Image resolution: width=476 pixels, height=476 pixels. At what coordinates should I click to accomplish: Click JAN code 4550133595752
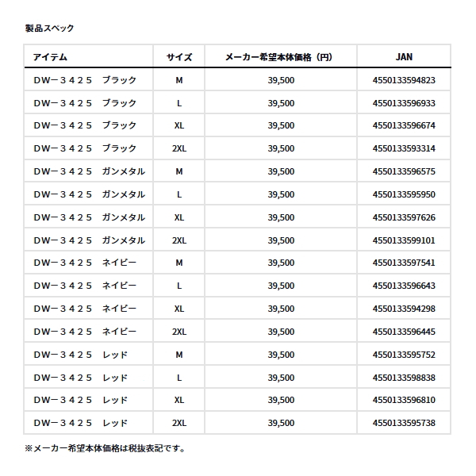pyautogui.click(x=404, y=355)
